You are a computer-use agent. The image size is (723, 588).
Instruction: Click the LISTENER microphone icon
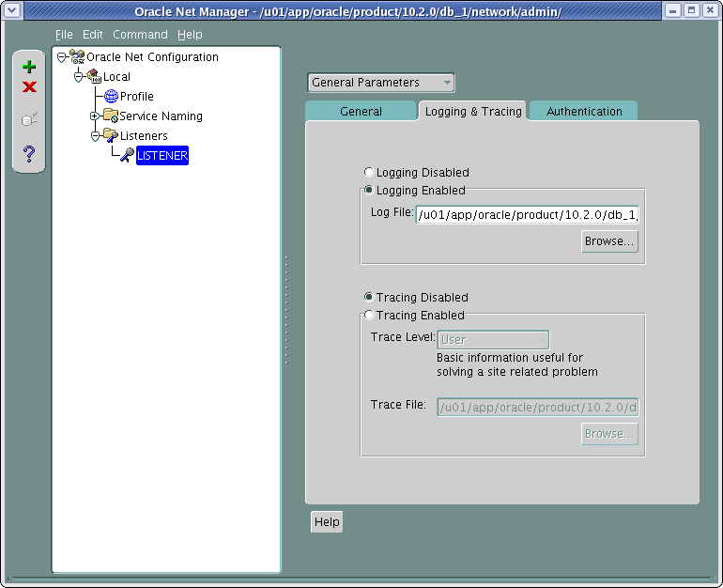[x=128, y=155]
